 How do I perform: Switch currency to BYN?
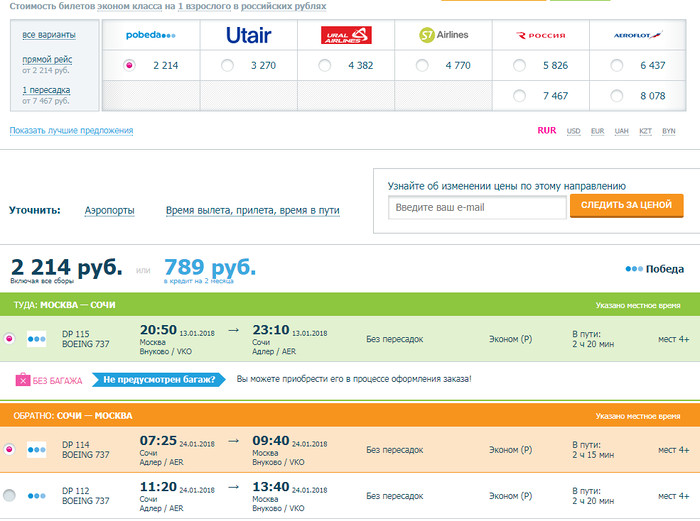(x=669, y=131)
